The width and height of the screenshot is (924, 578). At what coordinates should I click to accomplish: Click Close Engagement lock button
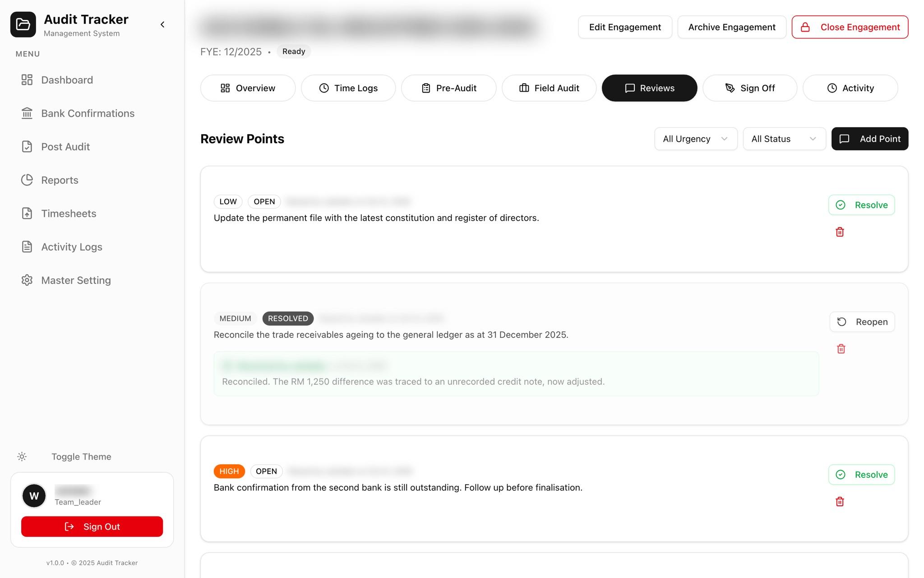(x=850, y=27)
